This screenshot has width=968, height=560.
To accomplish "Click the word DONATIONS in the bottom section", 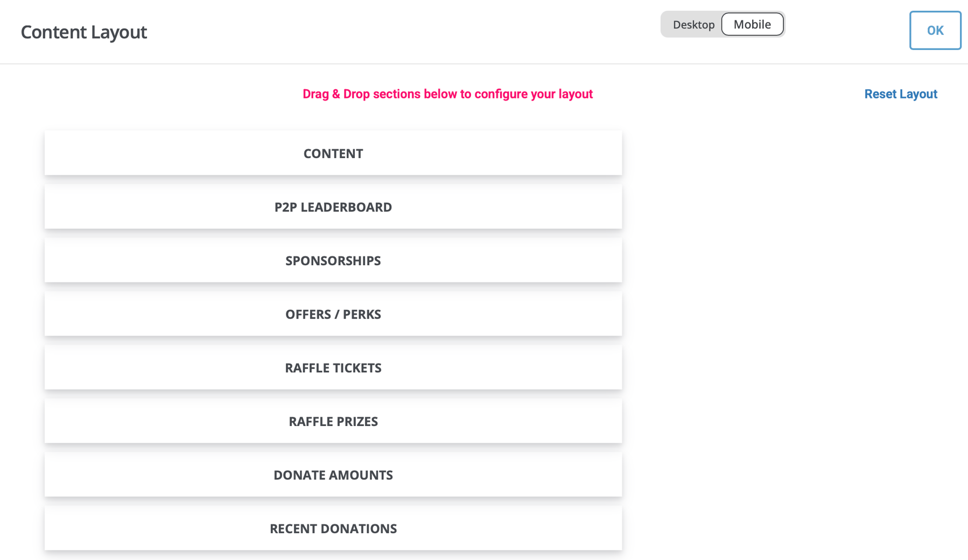I will (359, 529).
